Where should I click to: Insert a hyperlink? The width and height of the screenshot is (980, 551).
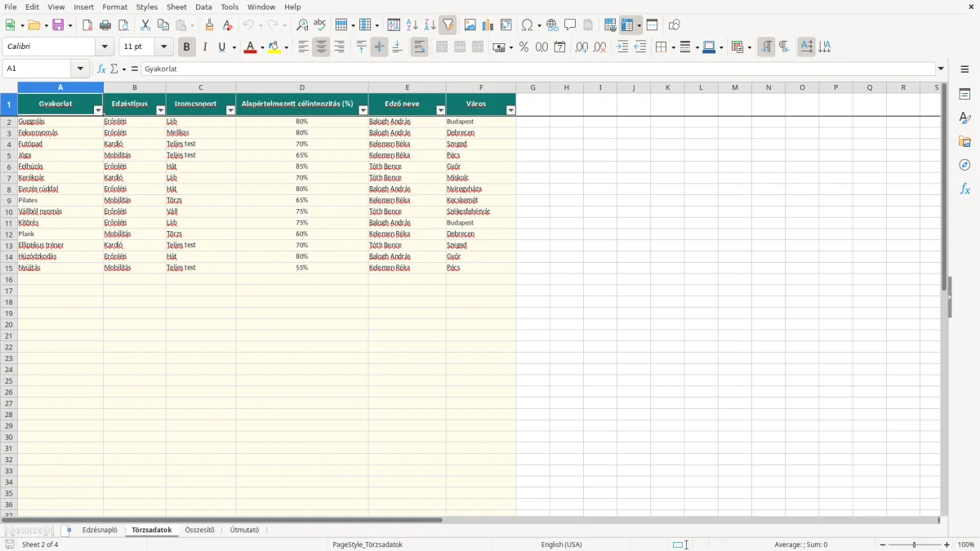(x=552, y=25)
